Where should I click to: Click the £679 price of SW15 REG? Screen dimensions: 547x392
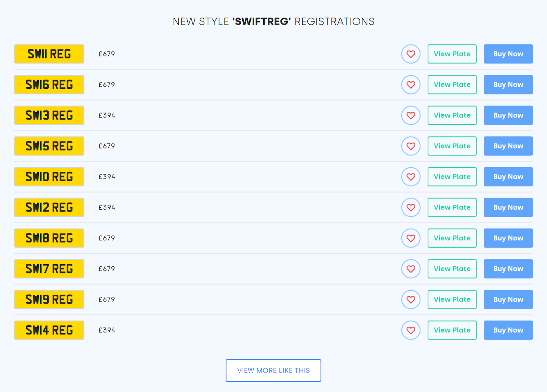[x=107, y=146]
